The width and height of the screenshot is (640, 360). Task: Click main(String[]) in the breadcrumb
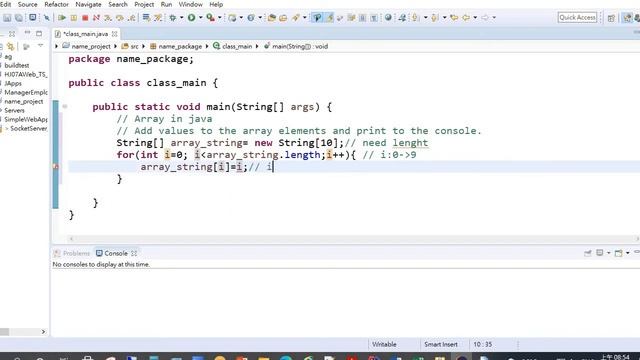(x=300, y=47)
